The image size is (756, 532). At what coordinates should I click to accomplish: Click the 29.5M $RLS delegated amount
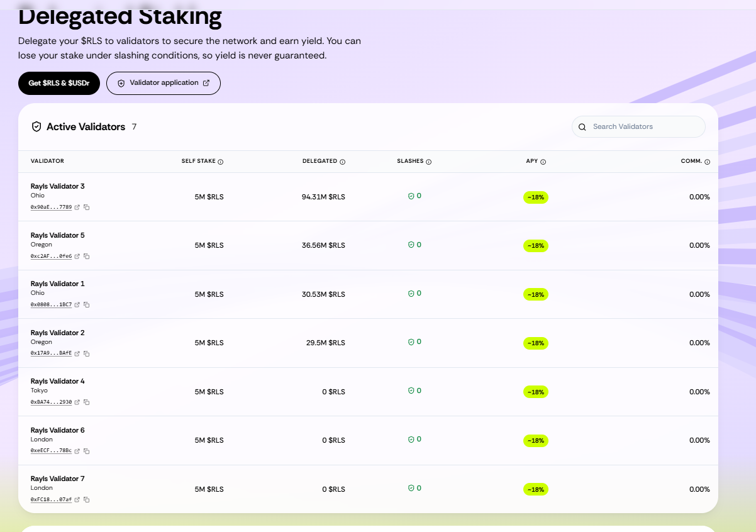pos(326,343)
